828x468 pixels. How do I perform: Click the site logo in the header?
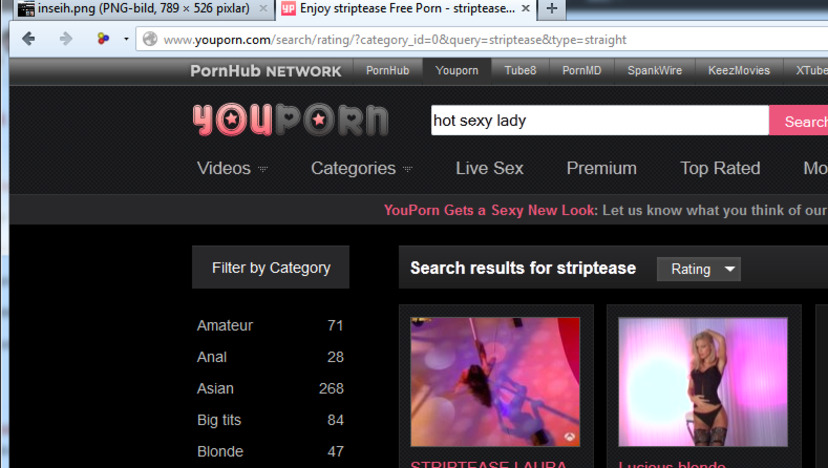290,120
